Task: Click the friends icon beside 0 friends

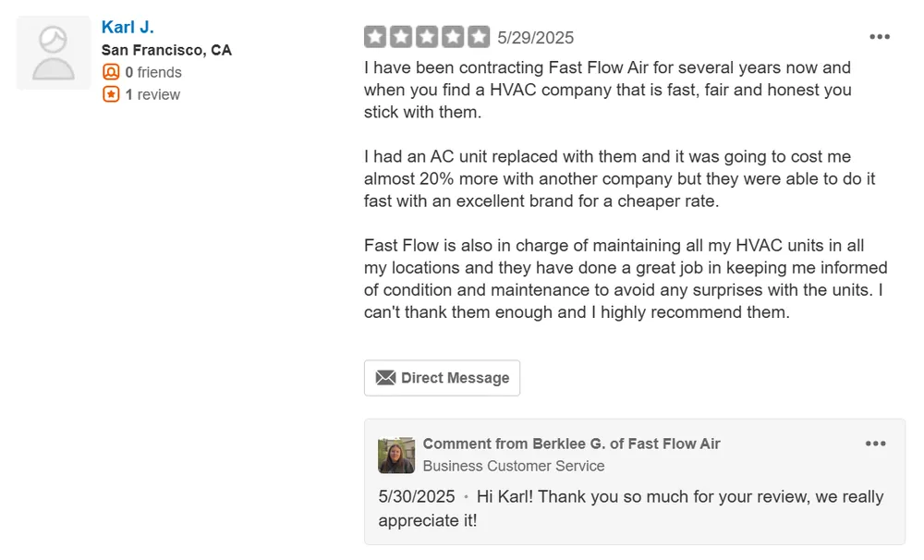Action: [111, 72]
